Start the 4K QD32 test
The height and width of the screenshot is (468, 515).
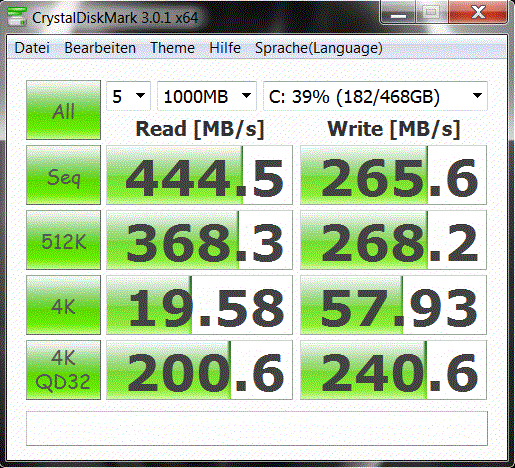[63, 370]
